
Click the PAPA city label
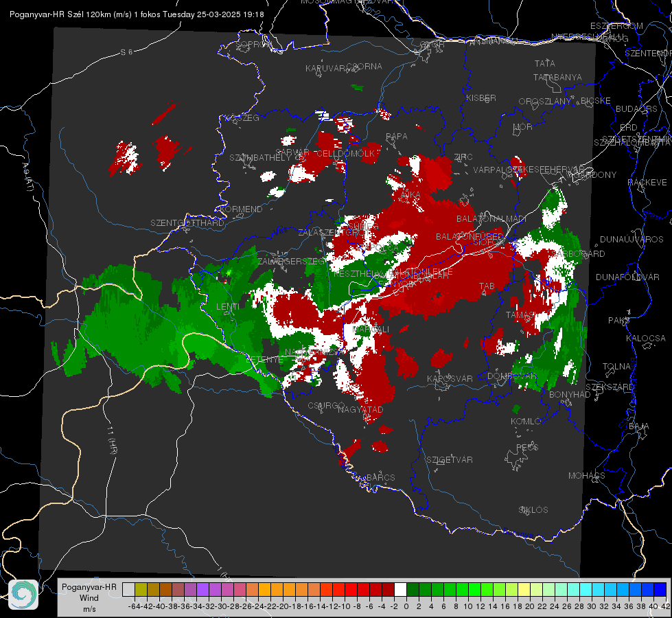pyautogui.click(x=397, y=136)
